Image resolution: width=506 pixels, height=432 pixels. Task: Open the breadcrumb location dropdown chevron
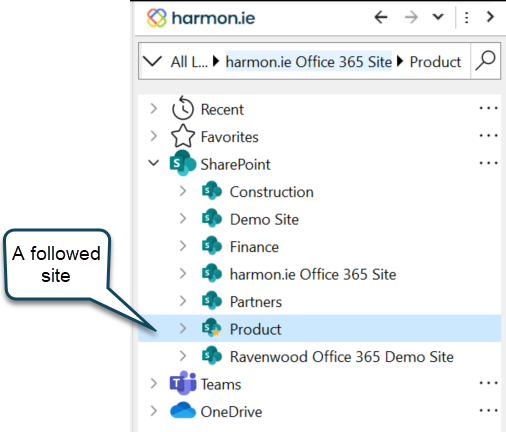[152, 61]
